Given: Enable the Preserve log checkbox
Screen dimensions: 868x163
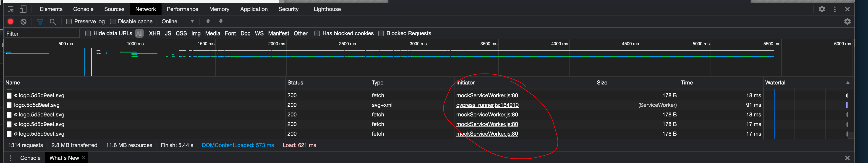Looking at the screenshot, I should pos(69,21).
